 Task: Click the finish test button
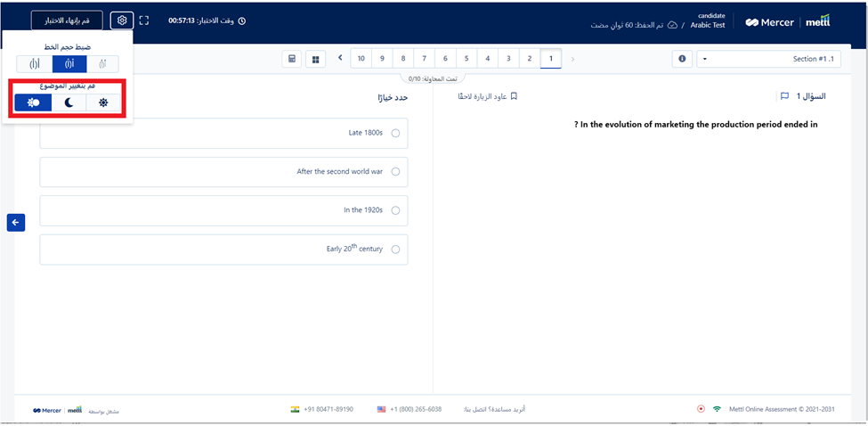pyautogui.click(x=67, y=20)
